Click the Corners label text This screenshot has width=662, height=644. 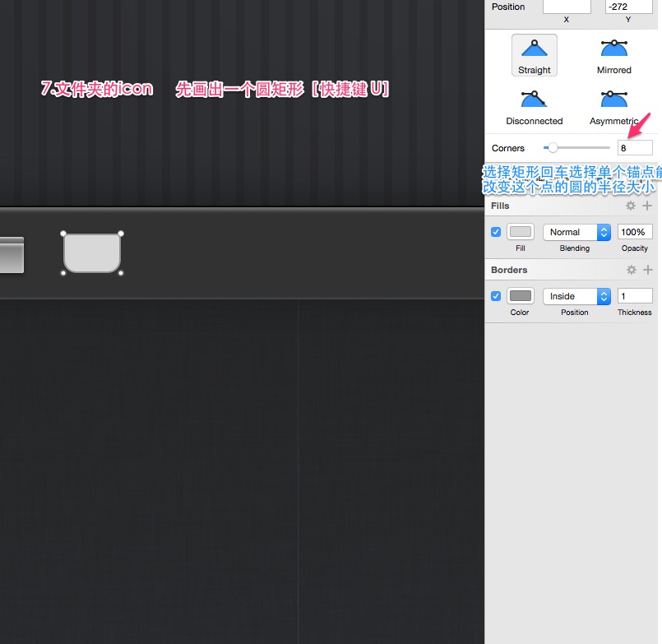point(508,148)
